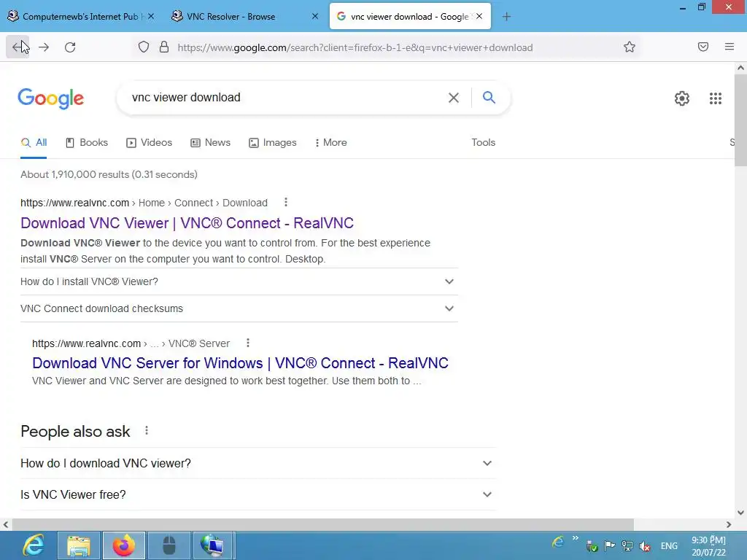Switch to Firefox in the taskbar
Image resolution: width=747 pixels, height=560 pixels.
[124, 545]
